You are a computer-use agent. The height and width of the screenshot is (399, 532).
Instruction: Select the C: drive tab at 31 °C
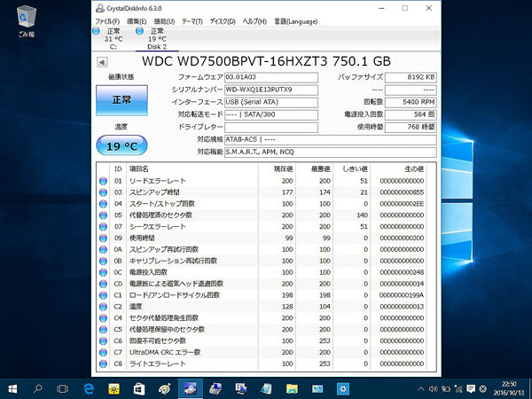pos(113,39)
